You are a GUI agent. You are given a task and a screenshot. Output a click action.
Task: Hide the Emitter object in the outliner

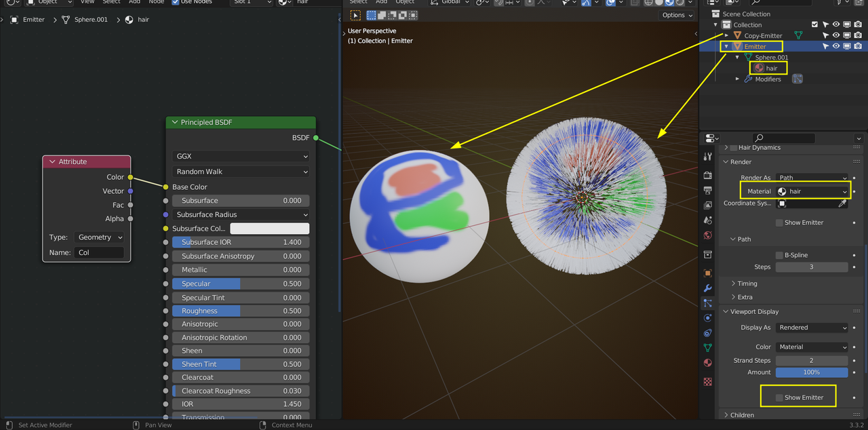[x=836, y=46]
